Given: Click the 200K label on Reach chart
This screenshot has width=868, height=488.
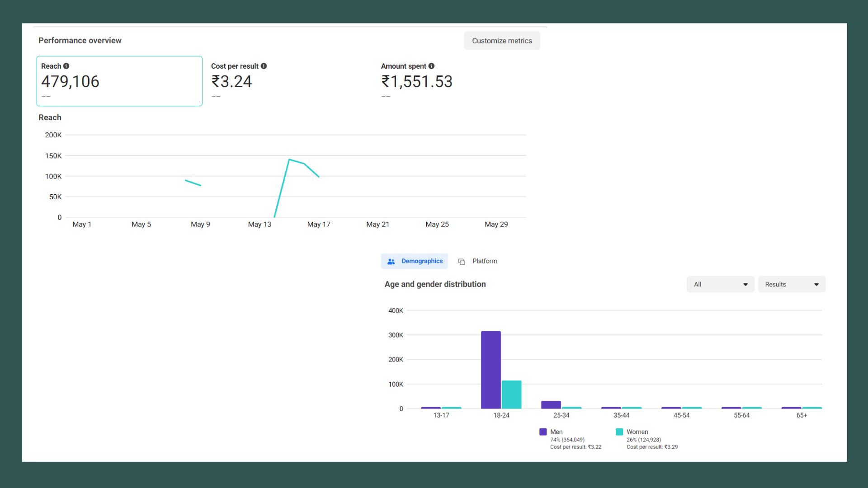Looking at the screenshot, I should pos(53,135).
